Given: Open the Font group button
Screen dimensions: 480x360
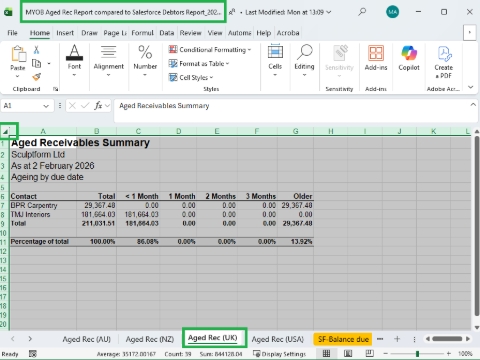Looking at the screenshot, I should (x=74, y=61).
